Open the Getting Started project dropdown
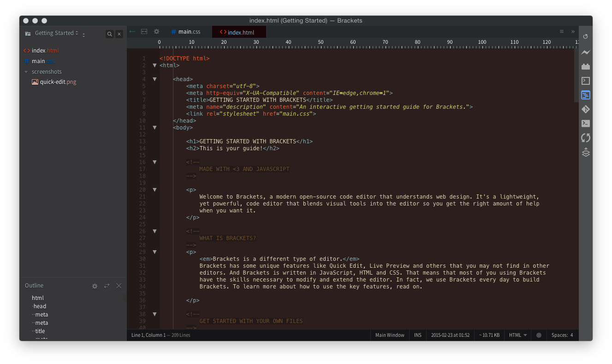Screen dimensions: 612x364 click(x=57, y=33)
